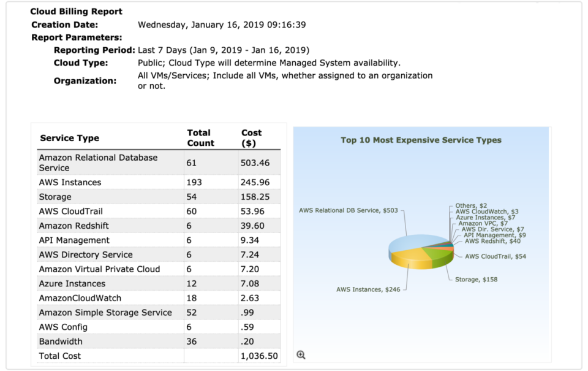
Task: Click the total count value 52
Action: point(191,312)
